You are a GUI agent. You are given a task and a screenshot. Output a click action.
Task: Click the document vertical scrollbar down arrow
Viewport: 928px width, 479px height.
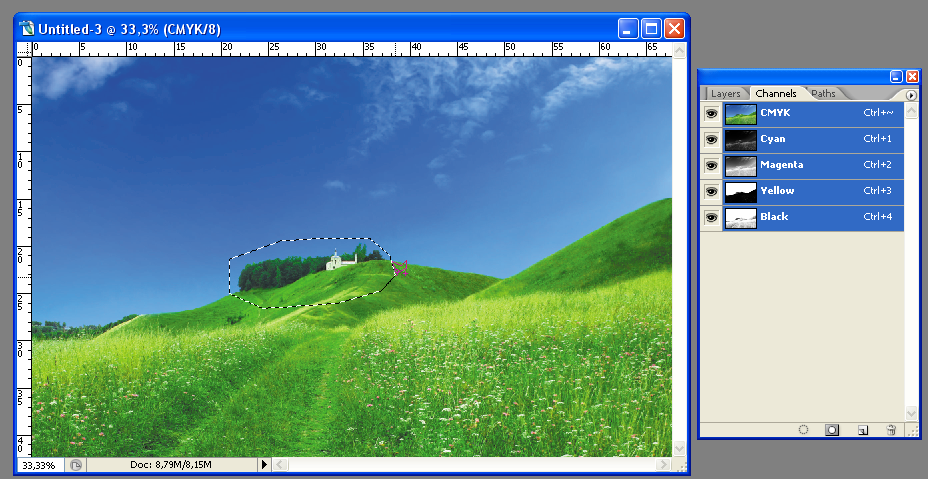[x=679, y=448]
